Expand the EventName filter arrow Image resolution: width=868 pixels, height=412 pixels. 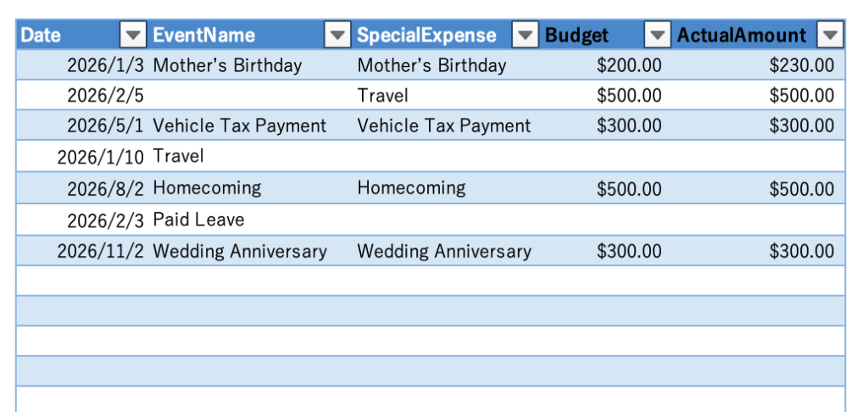pos(337,36)
